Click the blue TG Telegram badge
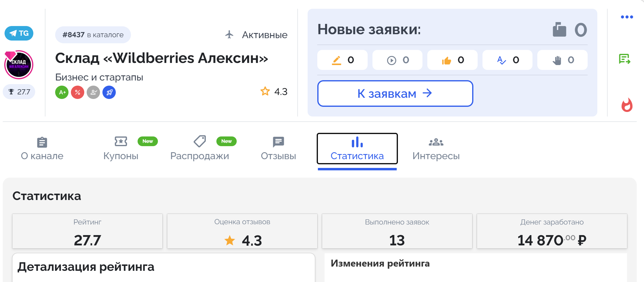The width and height of the screenshot is (644, 282). [19, 33]
